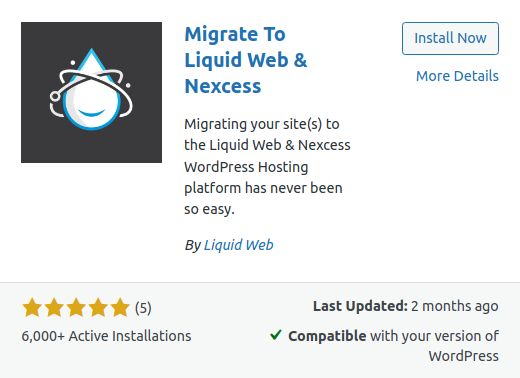Click the Install Now button
520x378 pixels.
pyautogui.click(x=450, y=38)
